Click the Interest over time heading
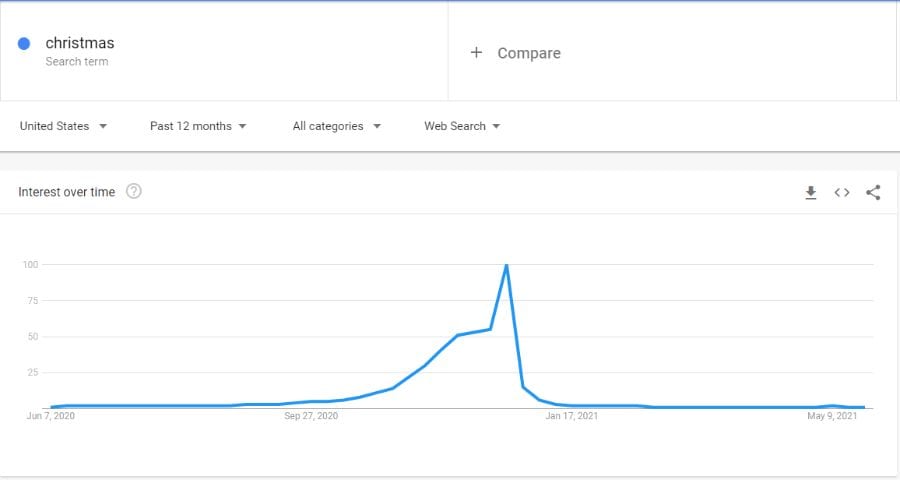This screenshot has height=480, width=900. click(67, 192)
